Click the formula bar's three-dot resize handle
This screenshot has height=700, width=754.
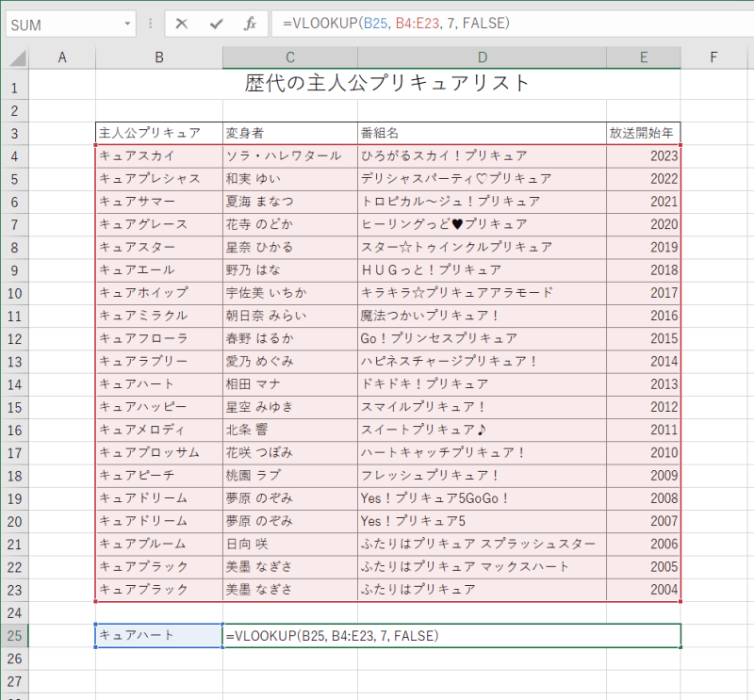[150, 24]
